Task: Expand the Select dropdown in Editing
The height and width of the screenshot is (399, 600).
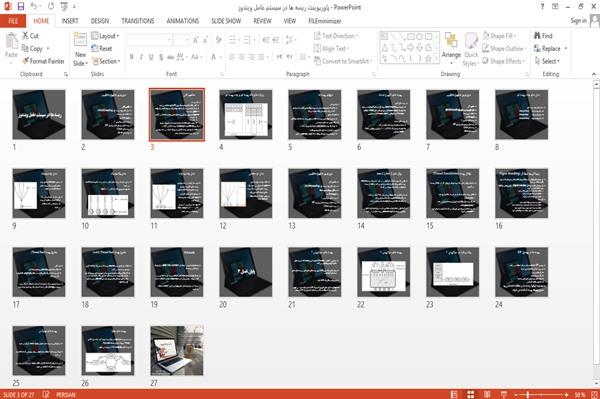Action: point(547,61)
